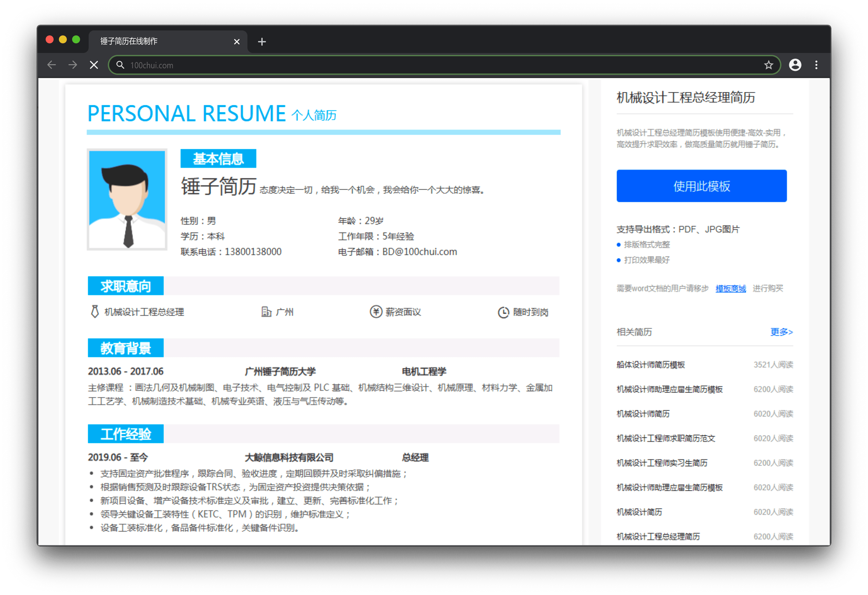Click the 总经理 job title

pos(415,457)
